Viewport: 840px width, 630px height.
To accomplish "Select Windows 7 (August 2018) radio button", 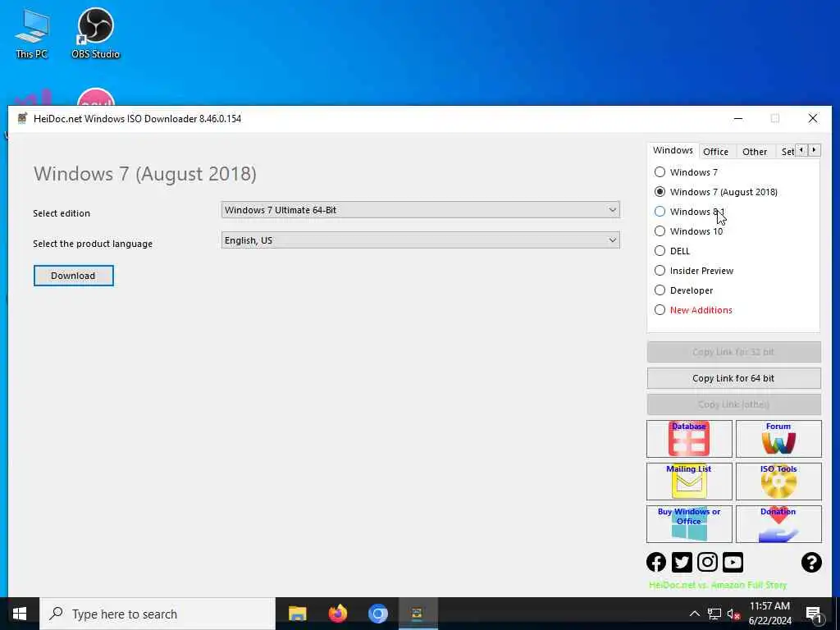I will [x=660, y=192].
